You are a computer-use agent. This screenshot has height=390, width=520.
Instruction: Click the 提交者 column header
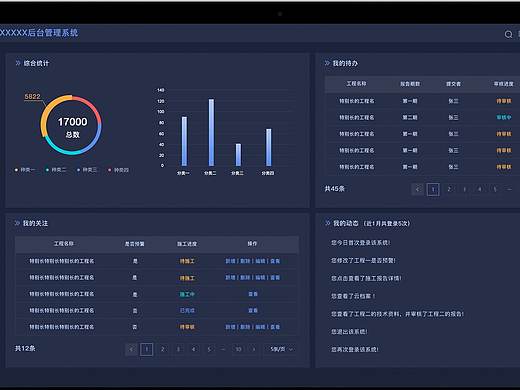click(x=453, y=84)
